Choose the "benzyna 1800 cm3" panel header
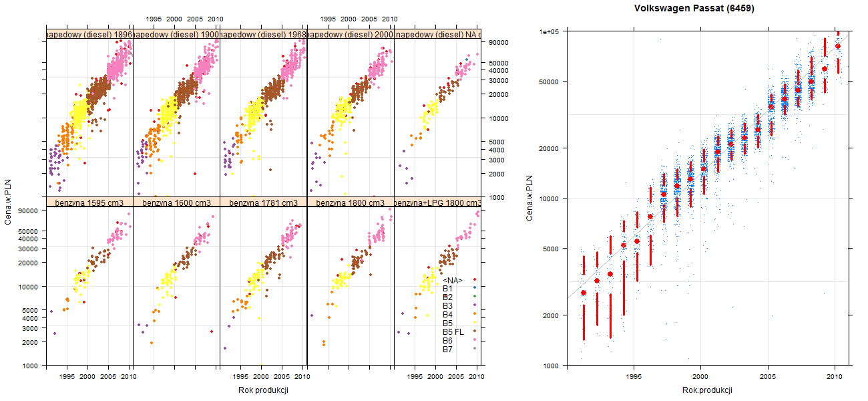 [x=350, y=202]
